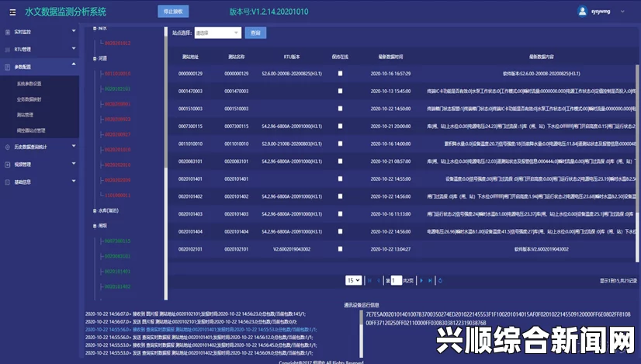641x364 pixels.
Task: Open 系统参数设置 submenu item
Action: [x=29, y=84]
